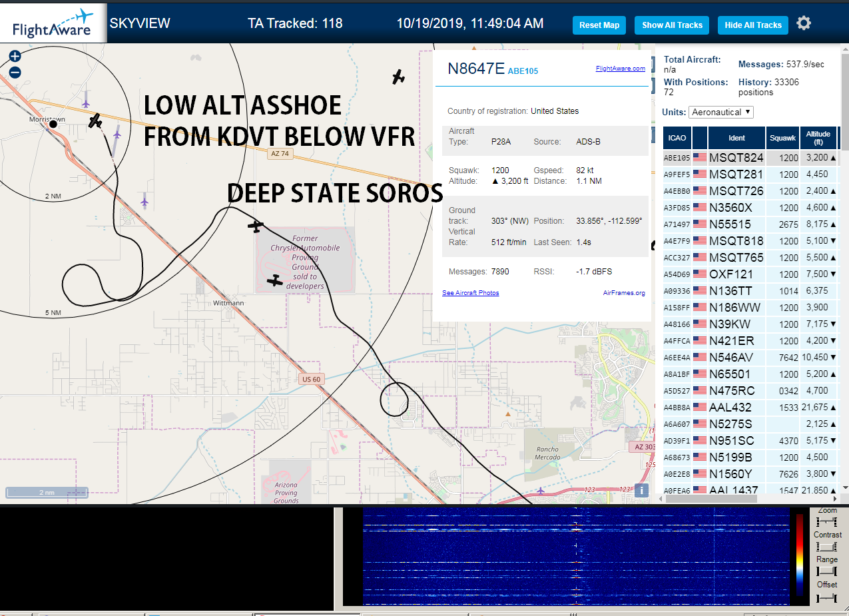The width and height of the screenshot is (849, 616).
Task: Open the settings gear icon
Action: pyautogui.click(x=804, y=23)
